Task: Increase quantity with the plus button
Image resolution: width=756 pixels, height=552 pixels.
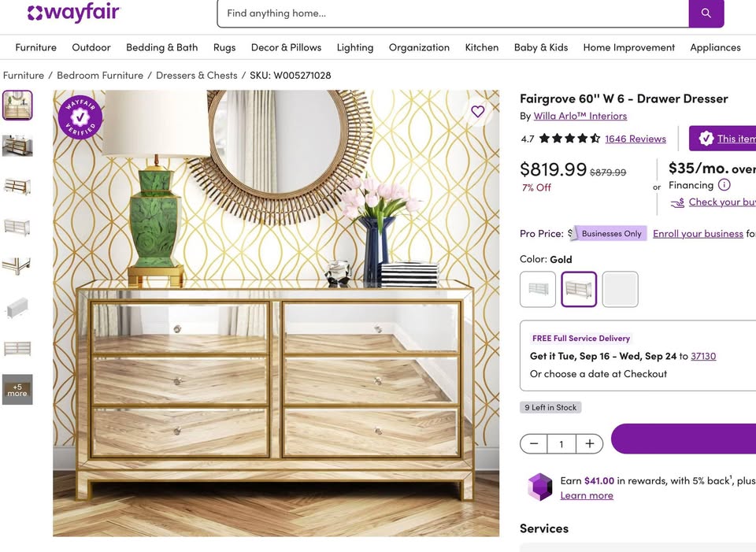Action: click(x=590, y=443)
